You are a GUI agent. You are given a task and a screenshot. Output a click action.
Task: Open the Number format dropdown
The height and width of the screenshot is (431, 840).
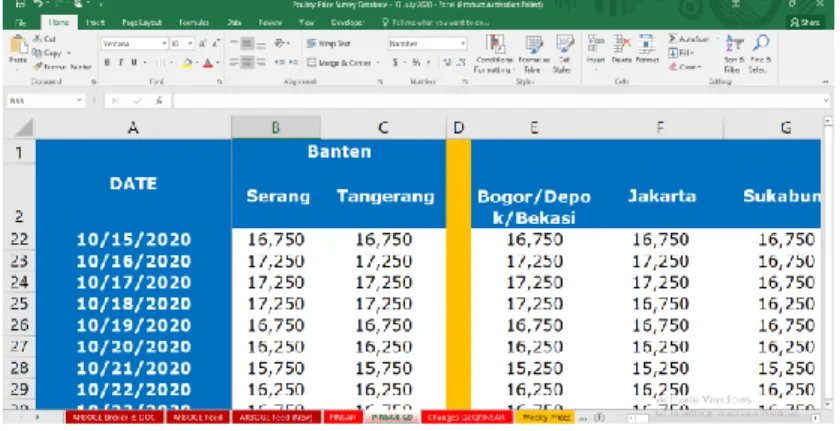pos(462,43)
